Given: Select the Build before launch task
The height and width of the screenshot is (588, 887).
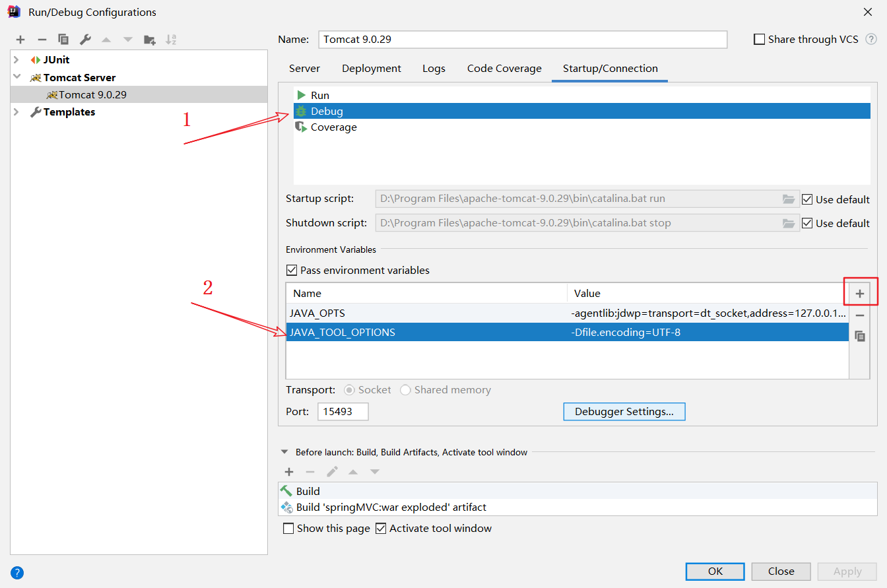Looking at the screenshot, I should [x=577, y=491].
